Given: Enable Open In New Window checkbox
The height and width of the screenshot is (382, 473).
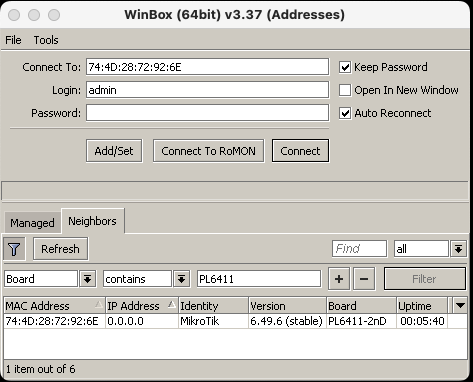Looking at the screenshot, I should 345,90.
